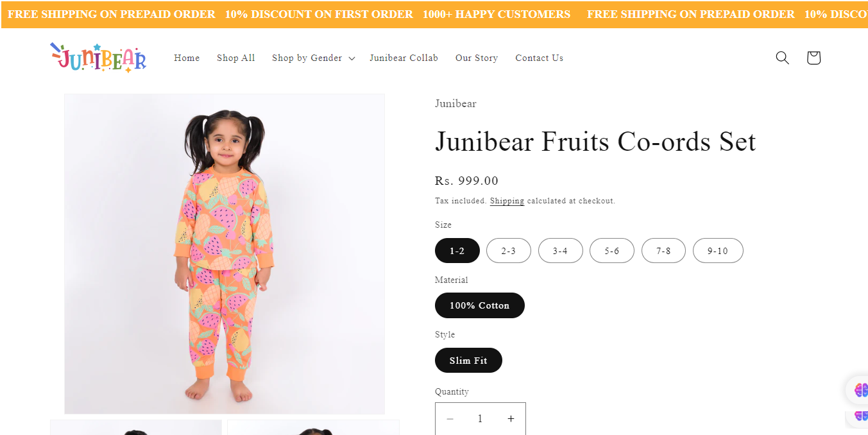Select size 5-6
868x435 pixels.
(611, 251)
